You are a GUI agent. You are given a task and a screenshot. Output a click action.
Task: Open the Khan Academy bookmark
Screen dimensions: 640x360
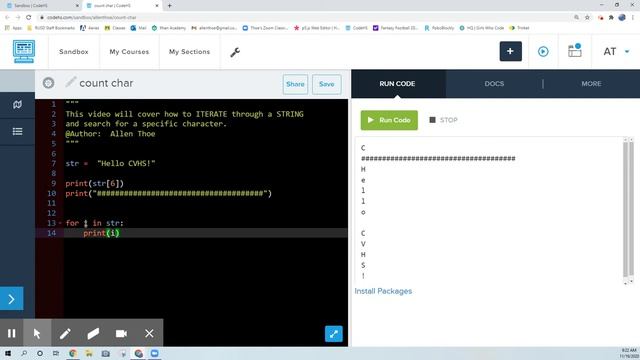169,28
